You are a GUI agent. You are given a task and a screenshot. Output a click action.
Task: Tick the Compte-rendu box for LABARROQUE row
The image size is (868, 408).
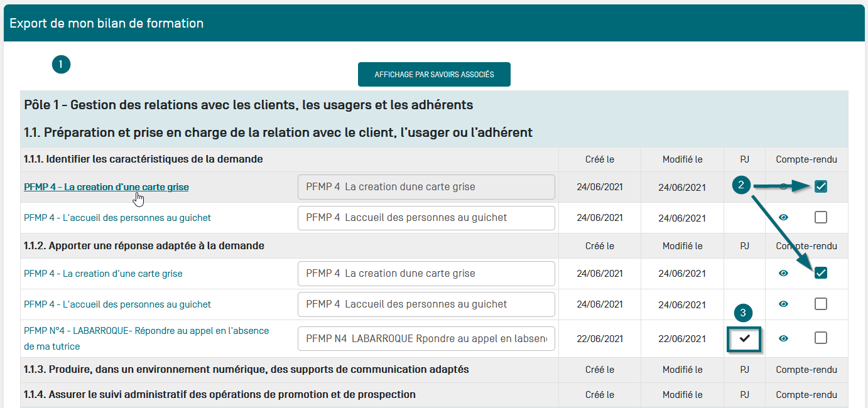pos(820,338)
